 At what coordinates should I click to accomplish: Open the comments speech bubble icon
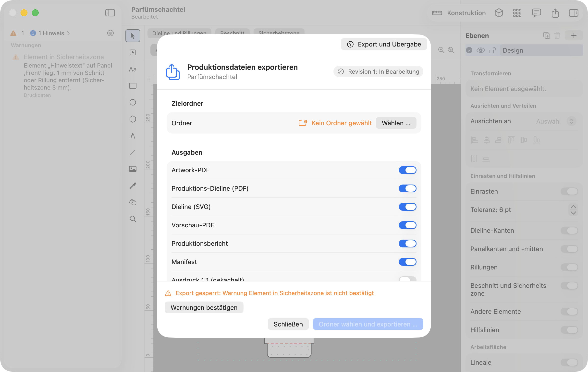point(536,13)
